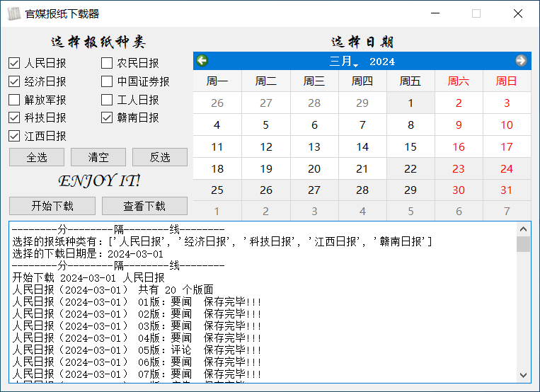Screen dimensions: 540x392
Task: Click log scrollbar up arrow
Action: click(523, 229)
